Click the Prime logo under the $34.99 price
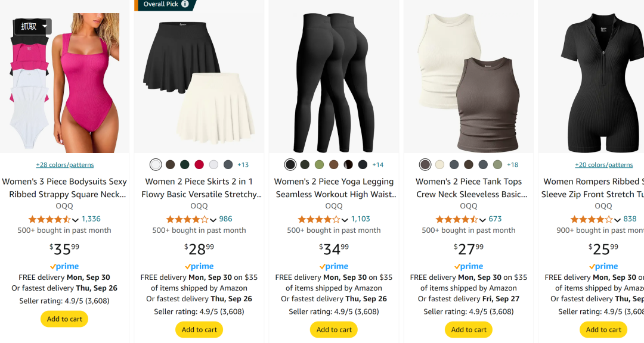The image size is (644, 343). pos(334,267)
